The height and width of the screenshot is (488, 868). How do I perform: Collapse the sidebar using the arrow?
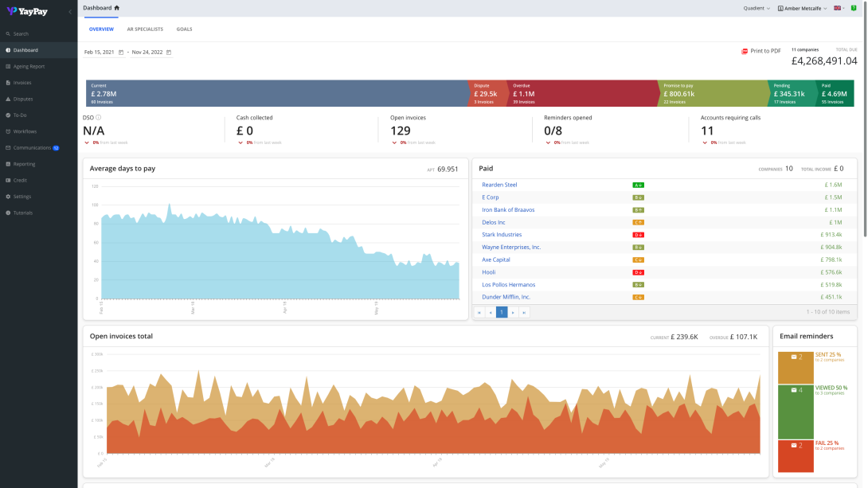click(69, 11)
